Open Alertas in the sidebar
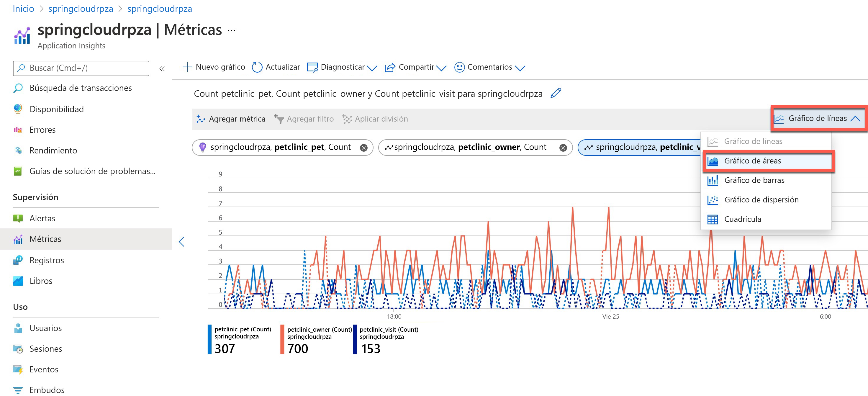 point(42,218)
